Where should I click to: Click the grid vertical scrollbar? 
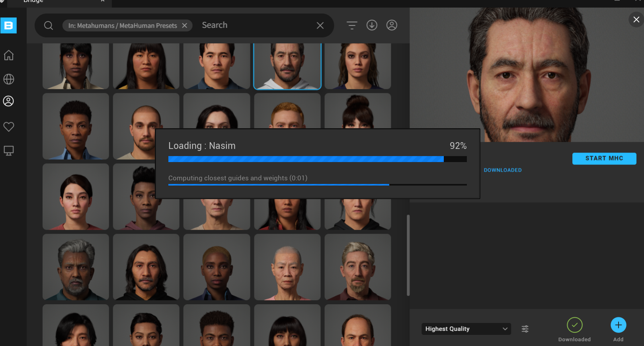pos(408,255)
